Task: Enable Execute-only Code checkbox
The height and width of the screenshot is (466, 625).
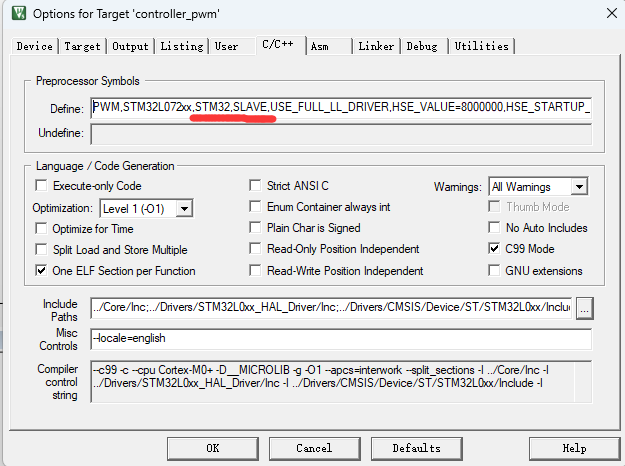Action: (41, 186)
